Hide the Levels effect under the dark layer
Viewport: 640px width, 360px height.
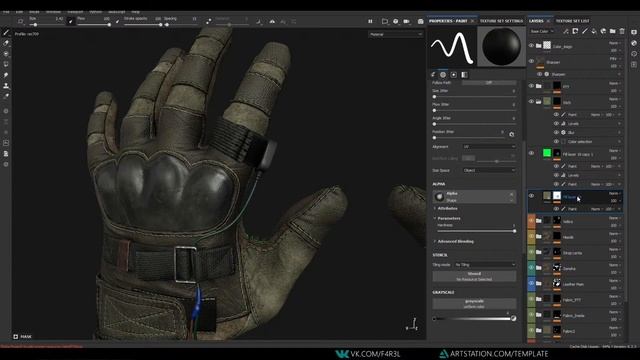(556, 123)
